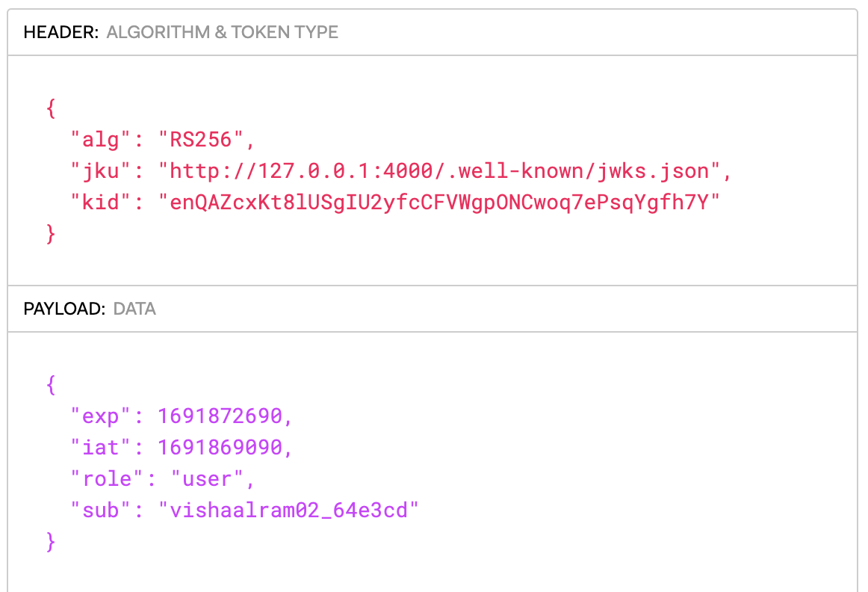The width and height of the screenshot is (868, 592).
Task: Click the "alg" key in header
Action: coord(100,140)
